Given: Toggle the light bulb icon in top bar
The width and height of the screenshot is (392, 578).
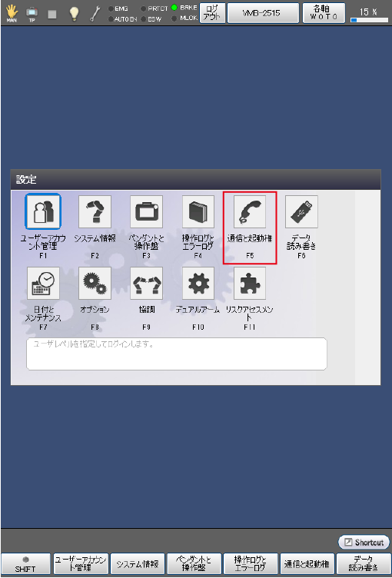Looking at the screenshot, I should coord(75,14).
